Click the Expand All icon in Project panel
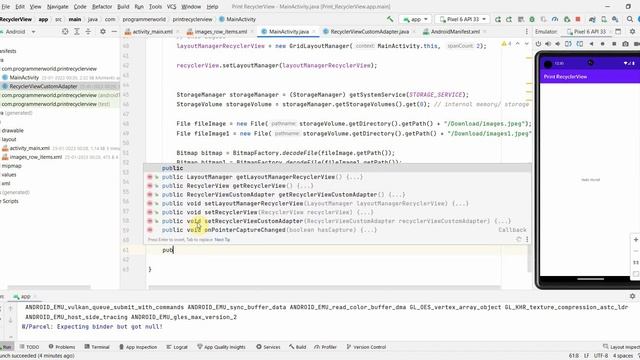 (77, 31)
